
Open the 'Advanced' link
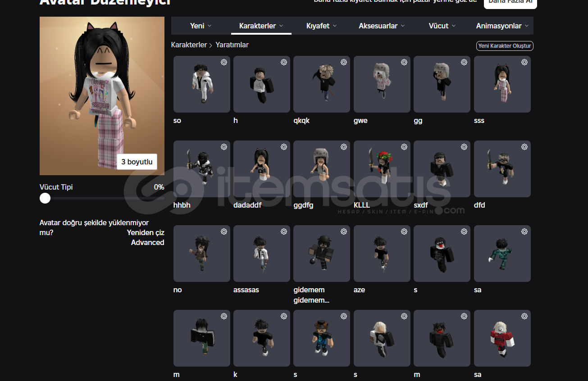(148, 242)
